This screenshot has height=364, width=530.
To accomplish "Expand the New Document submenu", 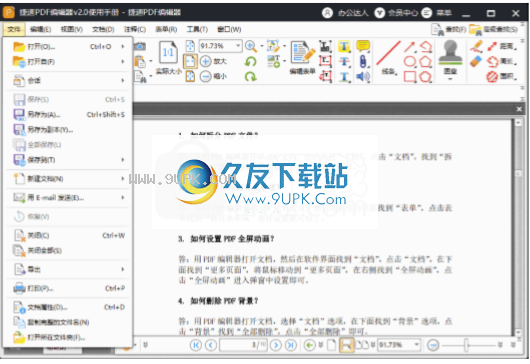I will 123,178.
